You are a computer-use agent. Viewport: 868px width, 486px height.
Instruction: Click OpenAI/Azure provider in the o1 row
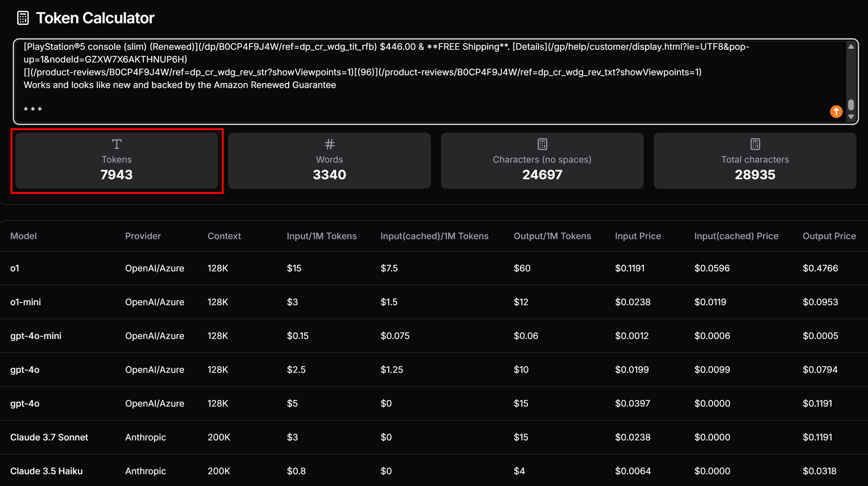tap(155, 269)
